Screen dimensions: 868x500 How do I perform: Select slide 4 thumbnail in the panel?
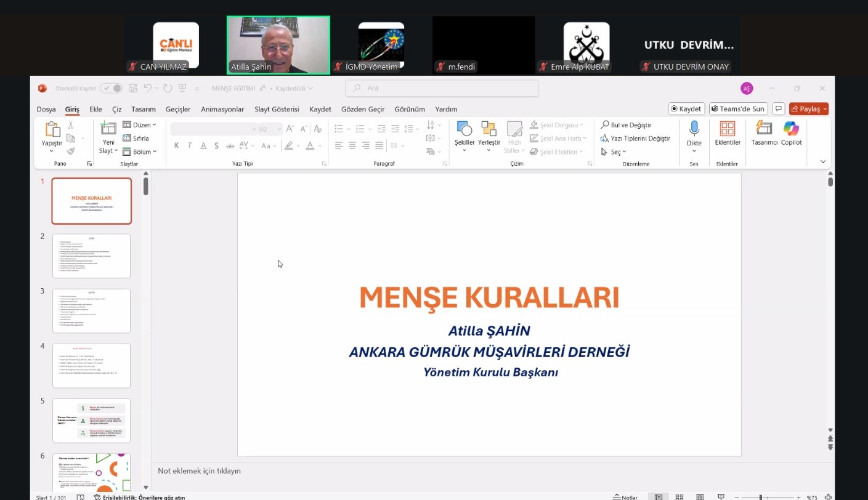point(92,366)
